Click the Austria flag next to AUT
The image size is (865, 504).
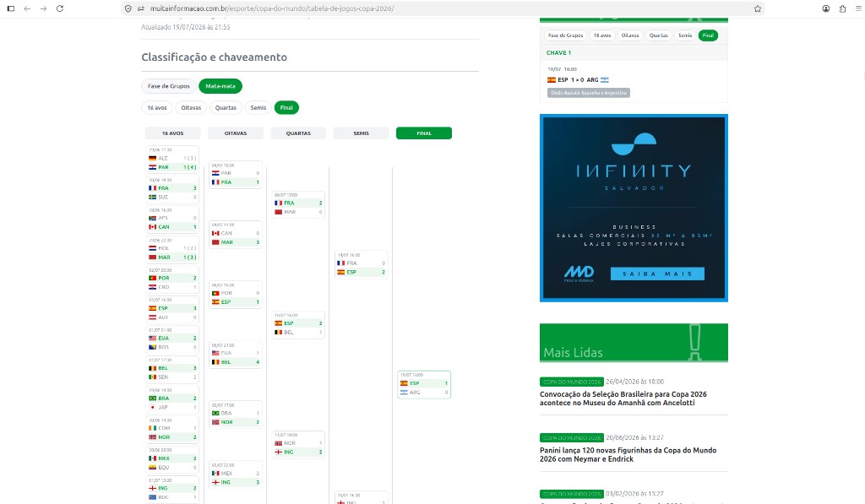coord(152,317)
